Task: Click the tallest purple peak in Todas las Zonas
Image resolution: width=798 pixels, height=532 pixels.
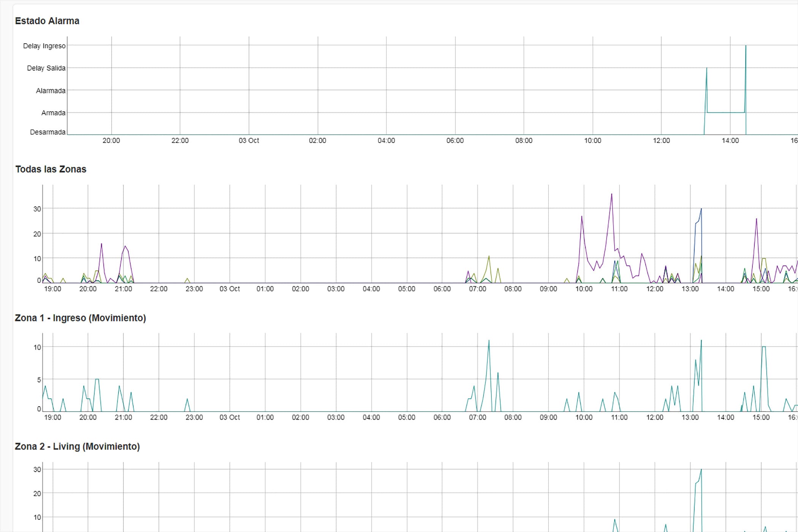Action: click(611, 195)
